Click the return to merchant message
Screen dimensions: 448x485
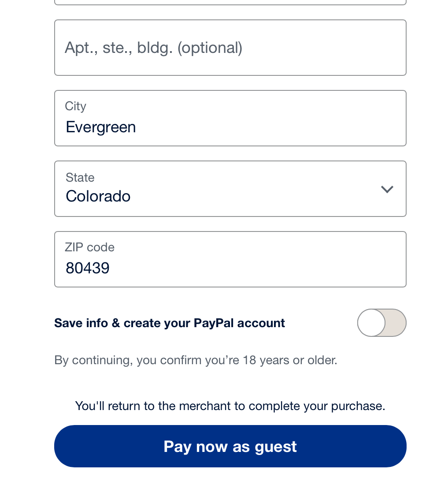click(230, 406)
